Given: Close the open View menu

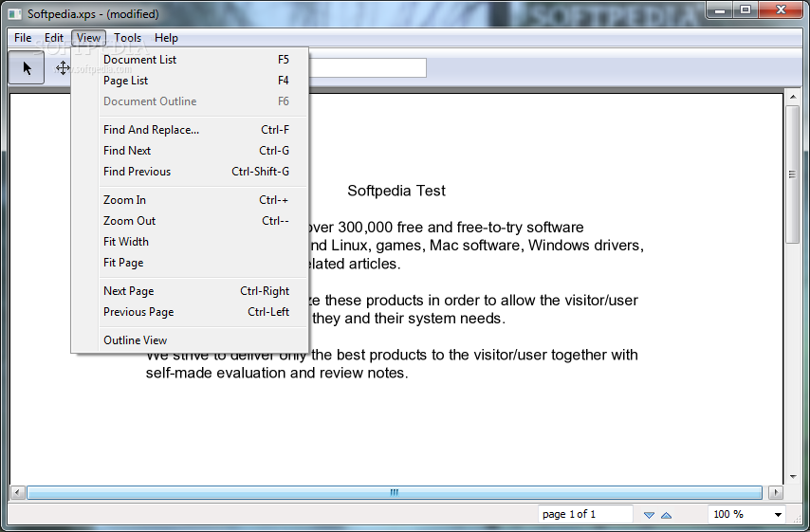Looking at the screenshot, I should (x=88, y=38).
